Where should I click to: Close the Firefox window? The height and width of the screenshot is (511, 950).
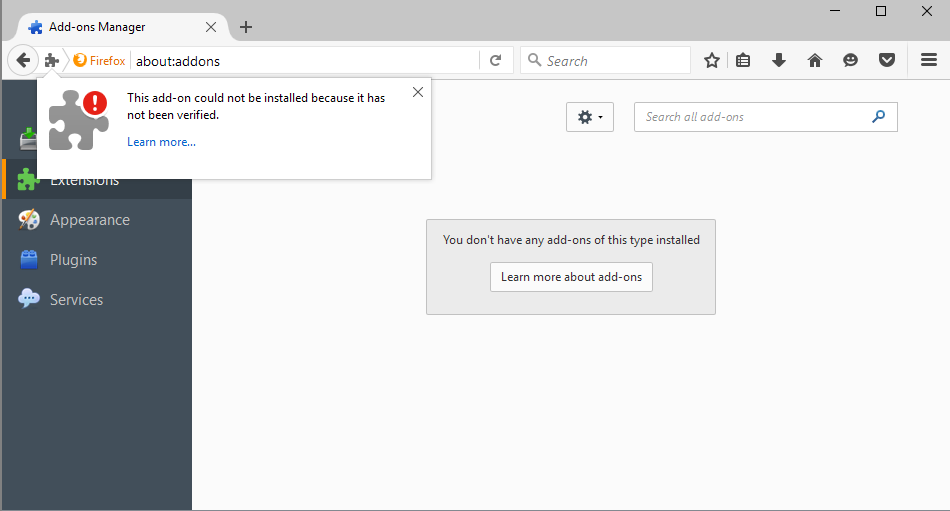[927, 11]
